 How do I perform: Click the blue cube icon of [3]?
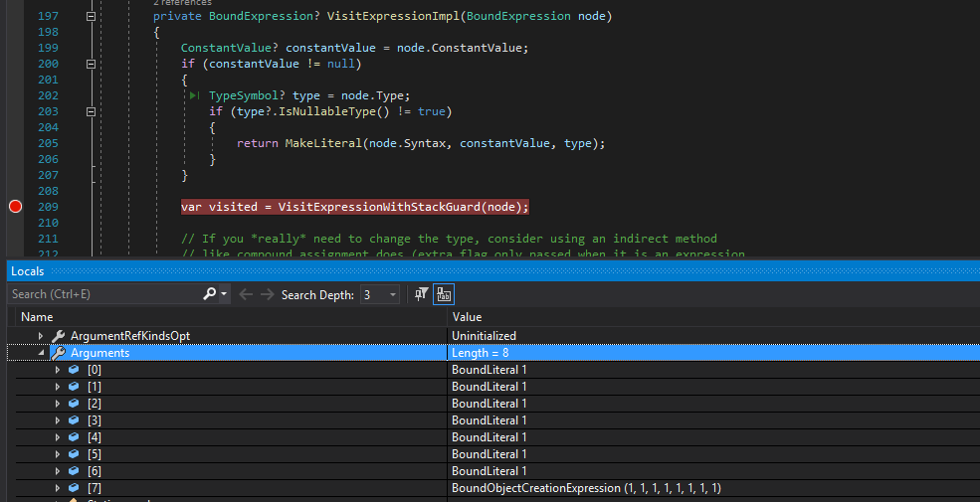[74, 420]
